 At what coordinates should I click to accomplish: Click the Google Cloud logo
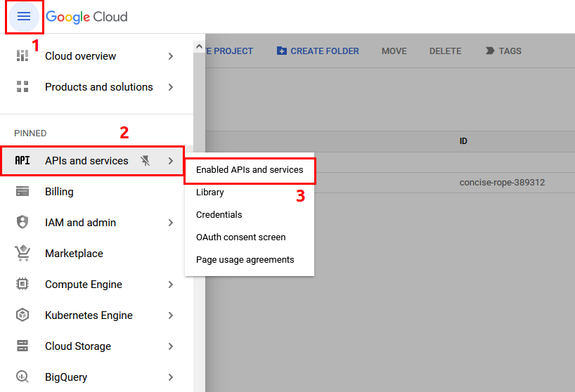click(x=86, y=17)
